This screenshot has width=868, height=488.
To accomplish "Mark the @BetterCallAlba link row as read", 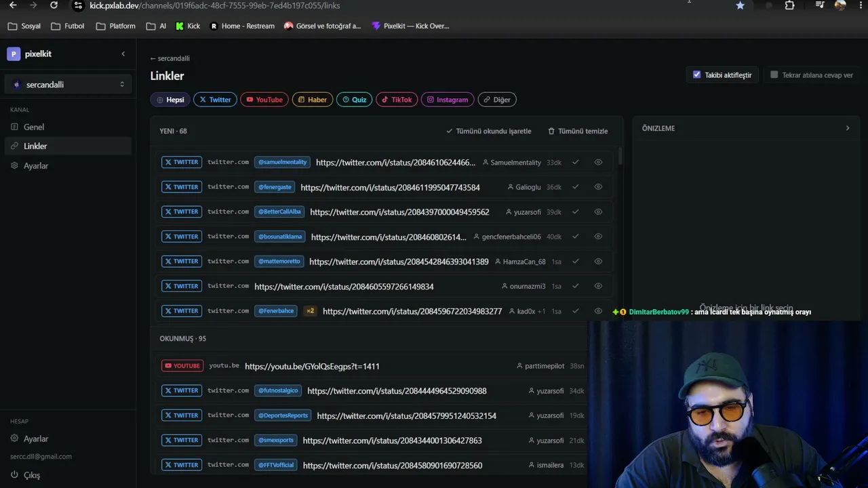I will click(576, 212).
